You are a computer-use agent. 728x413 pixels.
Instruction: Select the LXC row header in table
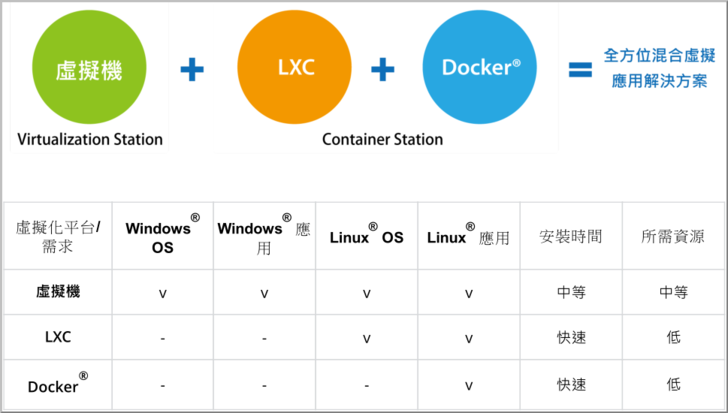[x=58, y=338]
